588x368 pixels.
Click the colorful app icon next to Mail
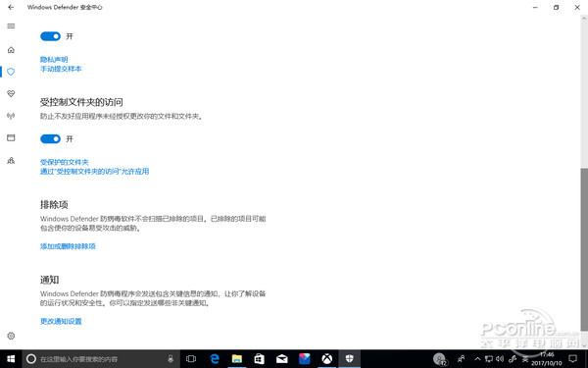click(x=305, y=359)
